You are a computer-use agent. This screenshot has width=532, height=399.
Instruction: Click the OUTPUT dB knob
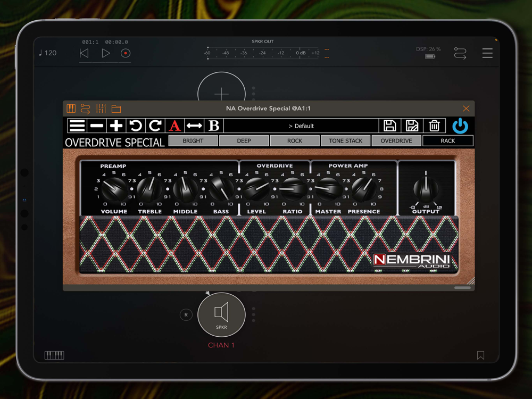tap(426, 189)
